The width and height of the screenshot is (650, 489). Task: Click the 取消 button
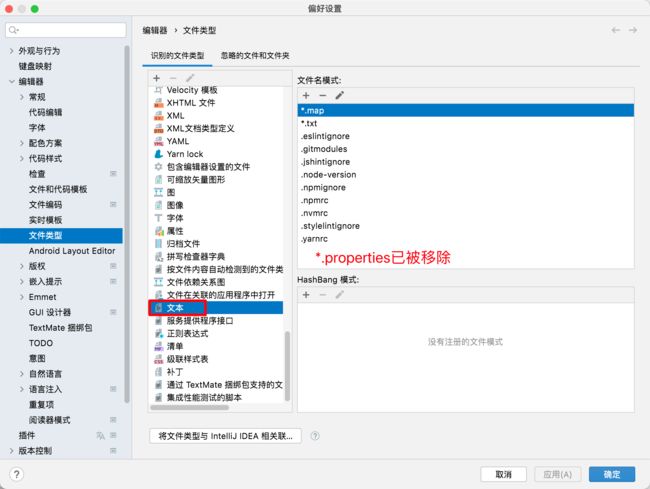coord(504,474)
